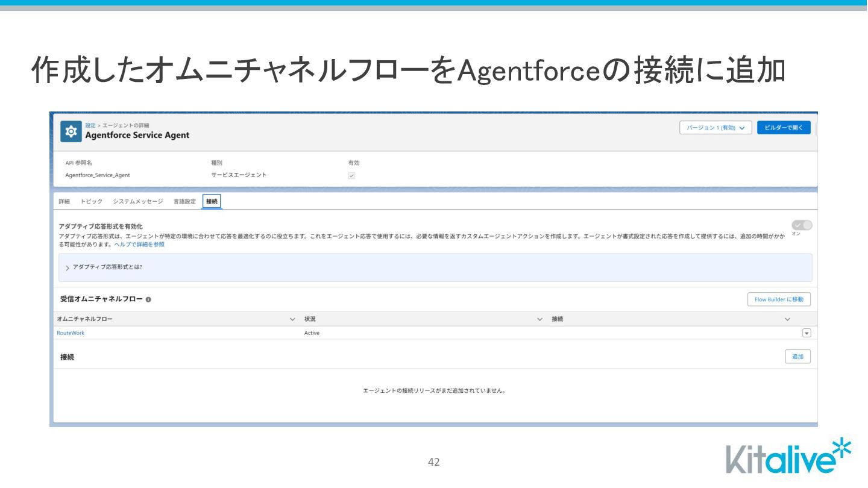Select the 接続 tab
Viewport: 868px width, 488px height.
[x=212, y=201]
